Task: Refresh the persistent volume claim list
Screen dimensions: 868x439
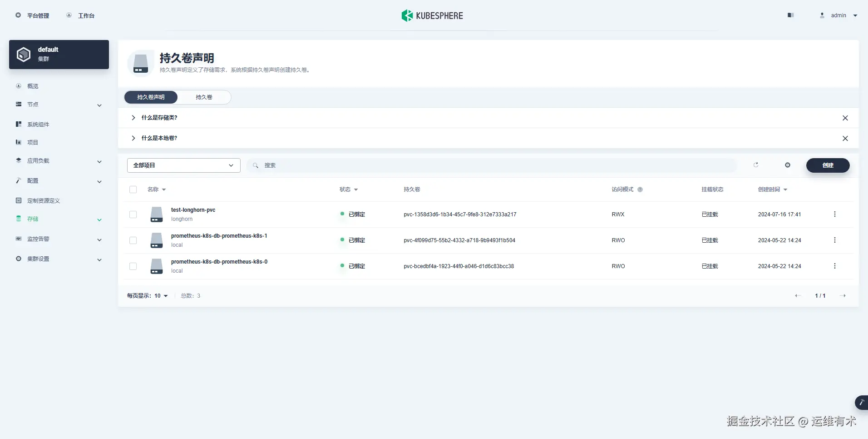Action: click(x=756, y=165)
